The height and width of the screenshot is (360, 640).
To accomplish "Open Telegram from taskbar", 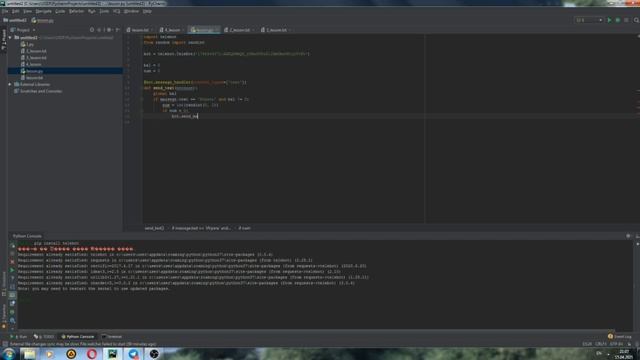I will [x=133, y=354].
